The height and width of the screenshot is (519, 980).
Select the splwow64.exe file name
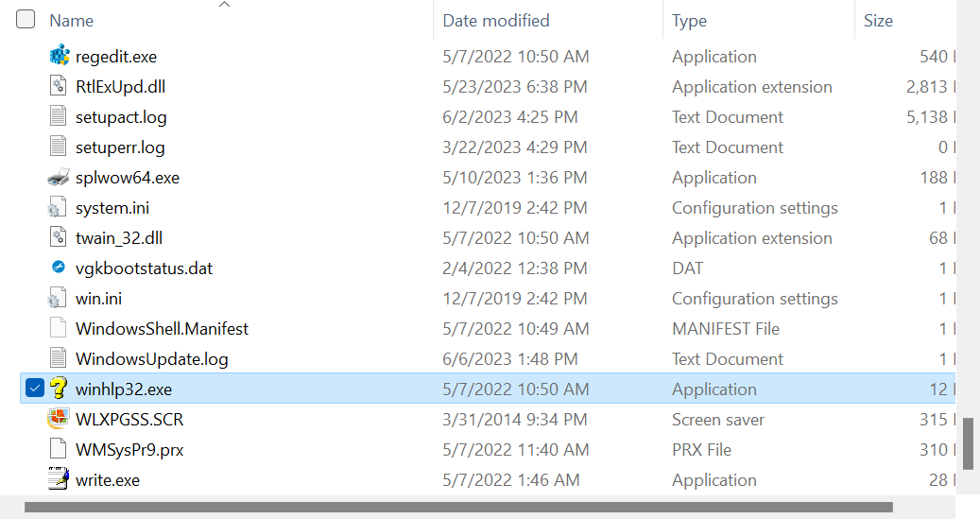[x=128, y=178]
